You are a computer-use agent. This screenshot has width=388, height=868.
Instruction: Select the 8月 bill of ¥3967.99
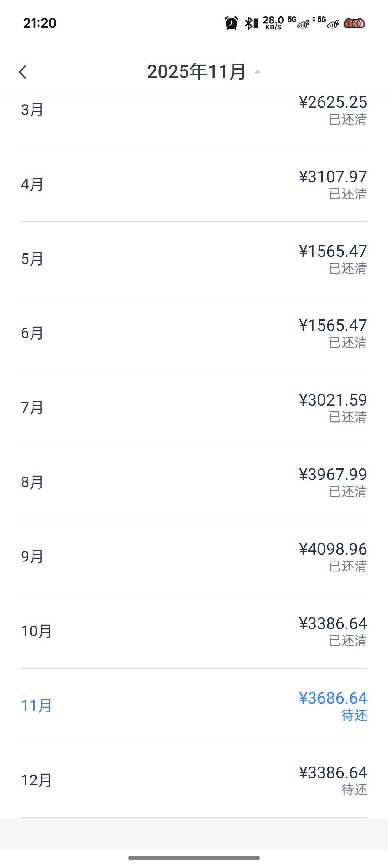194,482
